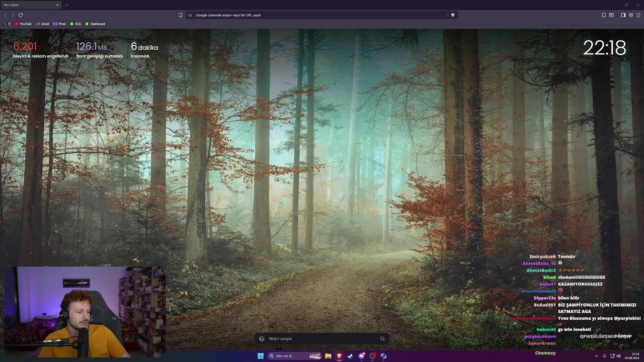Image resolution: width=644 pixels, height=362 pixels.
Task: Open the Windows Start menu
Action: click(x=261, y=356)
